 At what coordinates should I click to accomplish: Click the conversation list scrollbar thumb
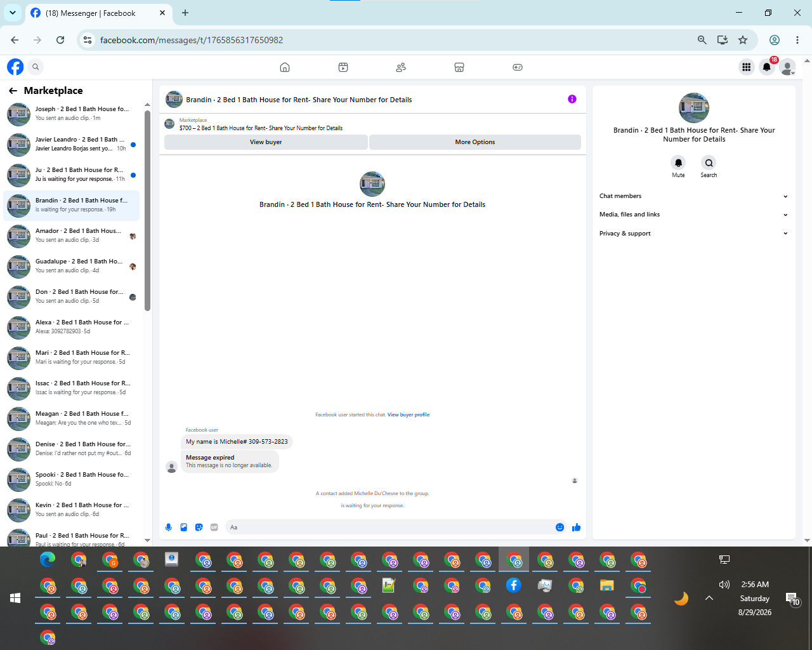147,211
